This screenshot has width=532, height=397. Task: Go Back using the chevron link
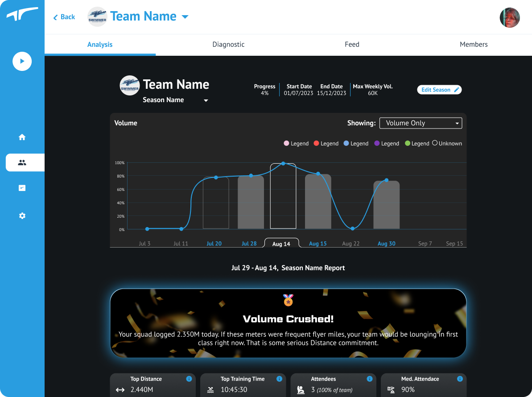pos(64,17)
